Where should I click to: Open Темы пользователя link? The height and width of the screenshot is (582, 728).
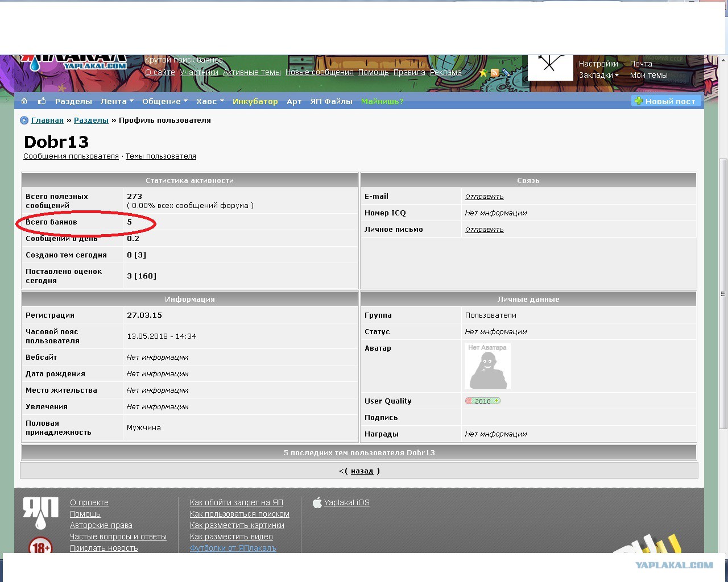click(161, 156)
